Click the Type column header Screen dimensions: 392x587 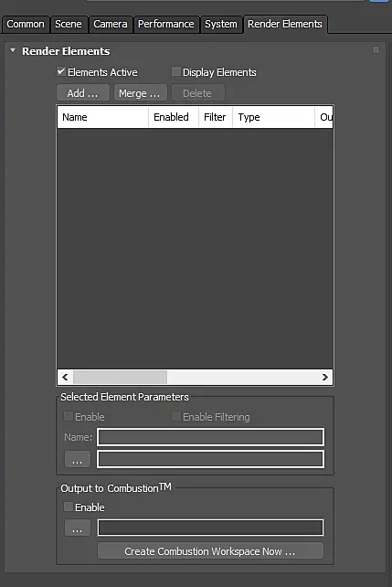pyautogui.click(x=274, y=117)
